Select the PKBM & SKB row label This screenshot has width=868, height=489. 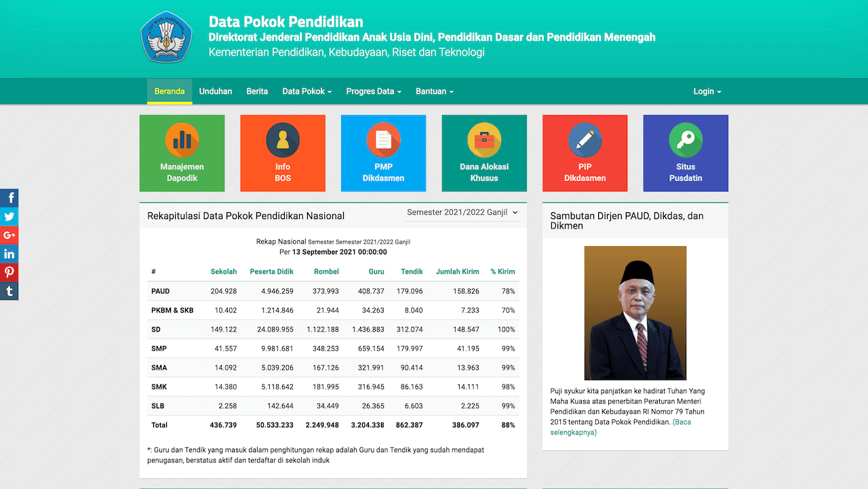click(x=172, y=310)
